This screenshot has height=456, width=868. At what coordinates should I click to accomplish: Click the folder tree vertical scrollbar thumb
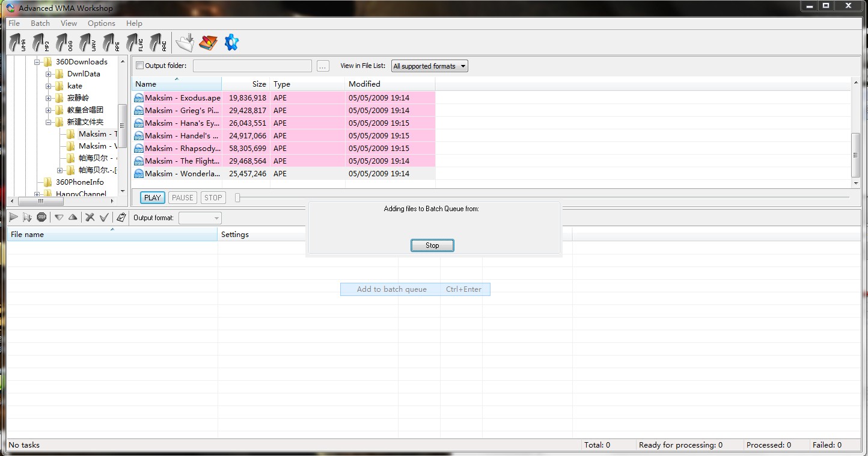[x=123, y=126]
